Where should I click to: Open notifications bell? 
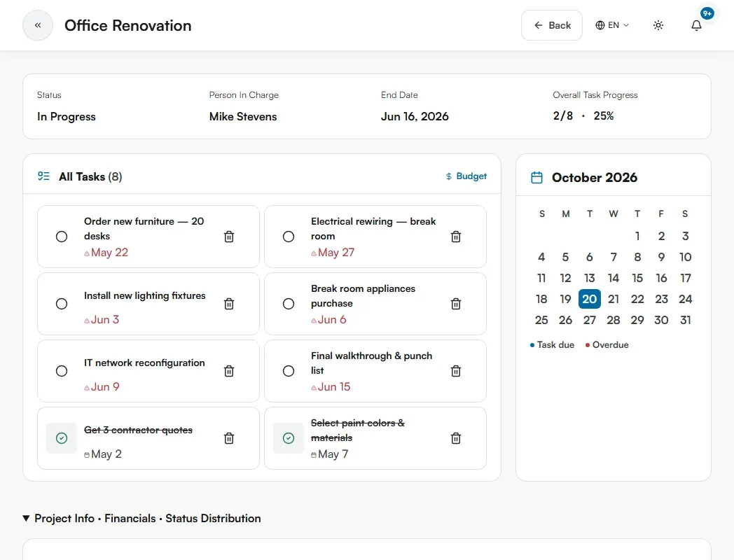pyautogui.click(x=696, y=25)
